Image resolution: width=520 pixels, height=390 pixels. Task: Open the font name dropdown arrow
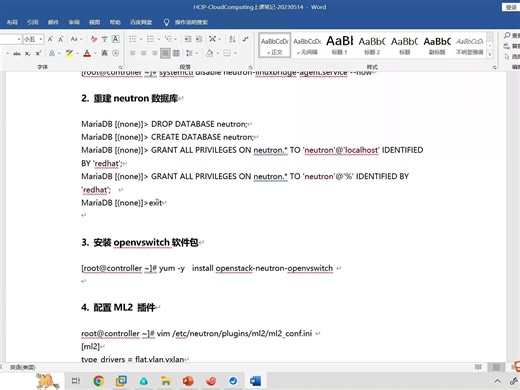19,39
